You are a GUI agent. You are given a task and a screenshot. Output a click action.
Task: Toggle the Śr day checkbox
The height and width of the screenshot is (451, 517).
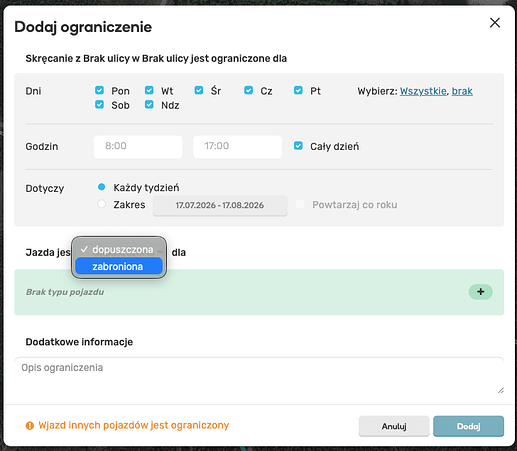click(199, 90)
